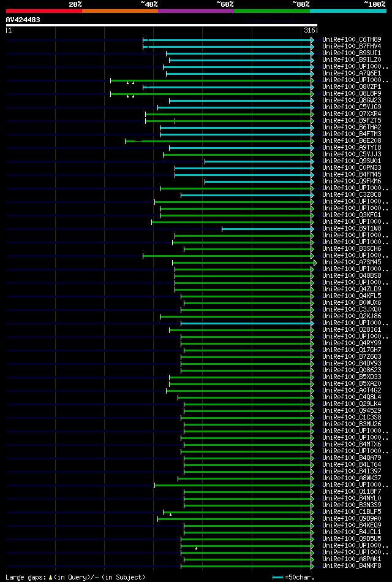Viewport: 392px width, 582px height.
Task: Select the UniRef100_C1BLF5 label
Action: (352, 512)
